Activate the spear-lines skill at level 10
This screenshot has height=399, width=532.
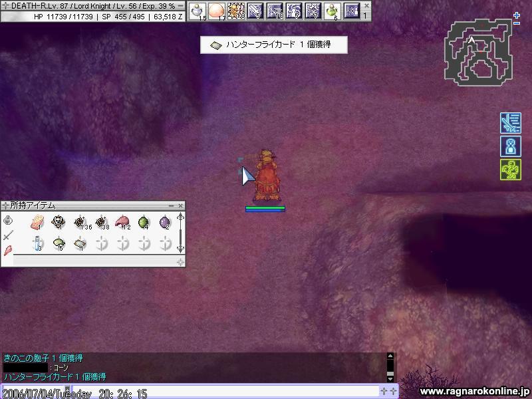pyautogui.click(x=275, y=11)
